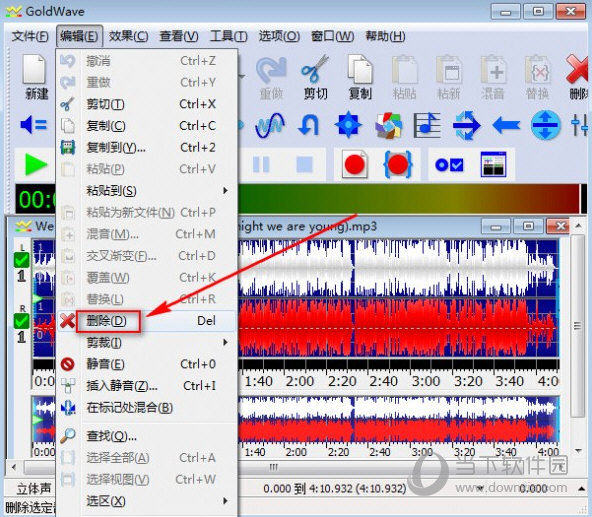This screenshot has height=517, width=592.
Task: Choose 在标记处混合(B) menu entry
Action: point(147,407)
